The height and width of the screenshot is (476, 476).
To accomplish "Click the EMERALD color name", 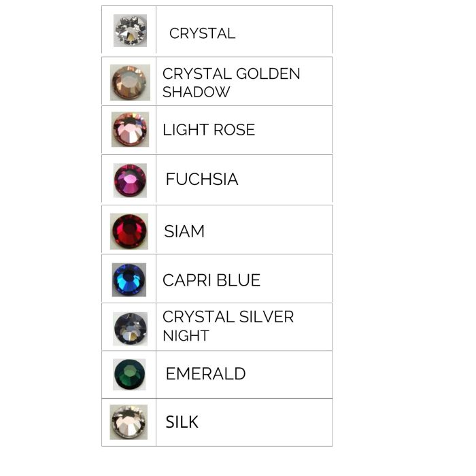I will click(205, 373).
